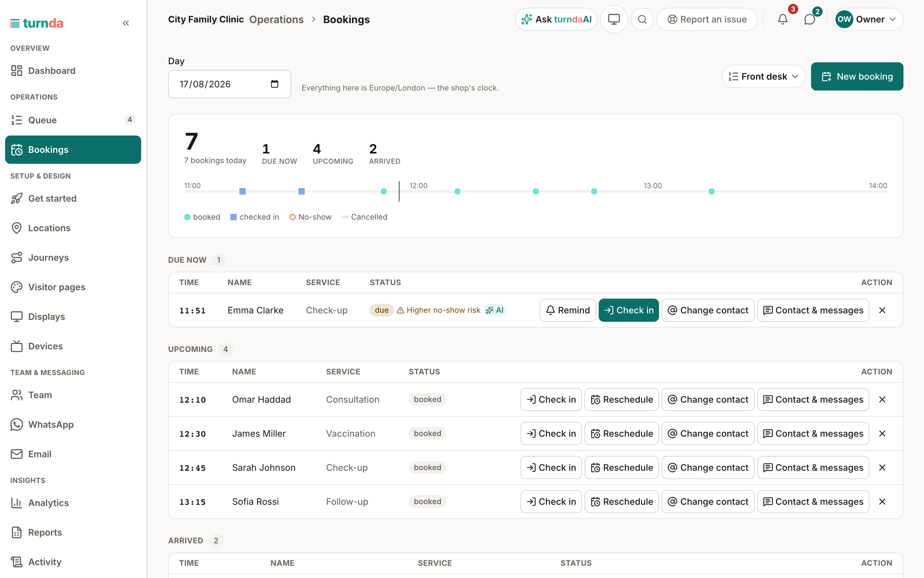Viewport: 924px width, 578px height.
Task: Click the turnda logo
Action: point(37,23)
